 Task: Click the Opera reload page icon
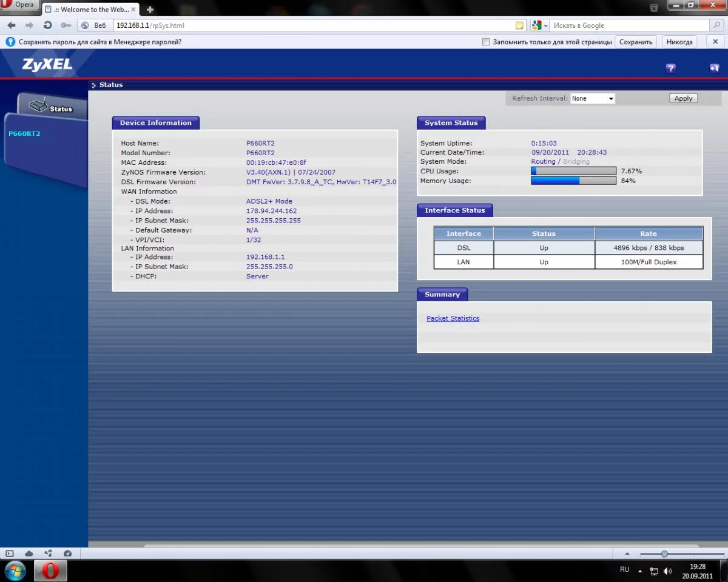[47, 25]
